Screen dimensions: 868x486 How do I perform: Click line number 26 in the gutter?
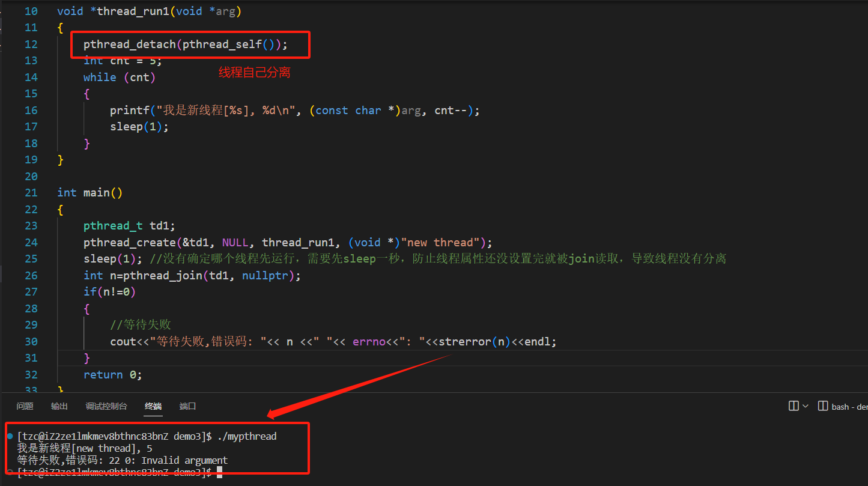tap(31, 275)
